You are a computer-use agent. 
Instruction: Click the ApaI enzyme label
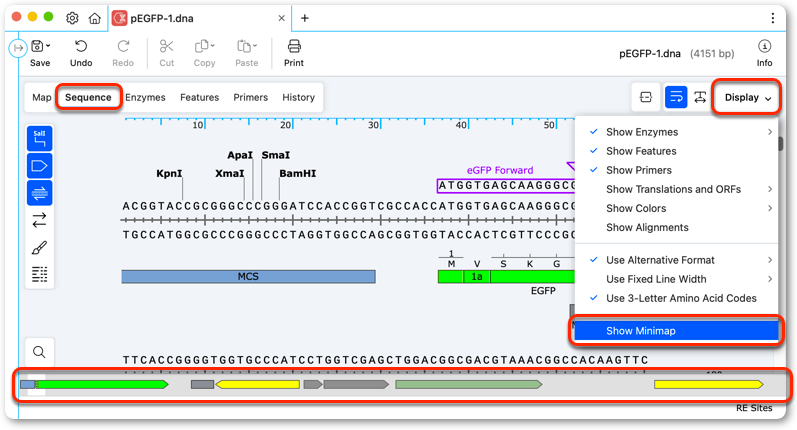pyautogui.click(x=240, y=155)
